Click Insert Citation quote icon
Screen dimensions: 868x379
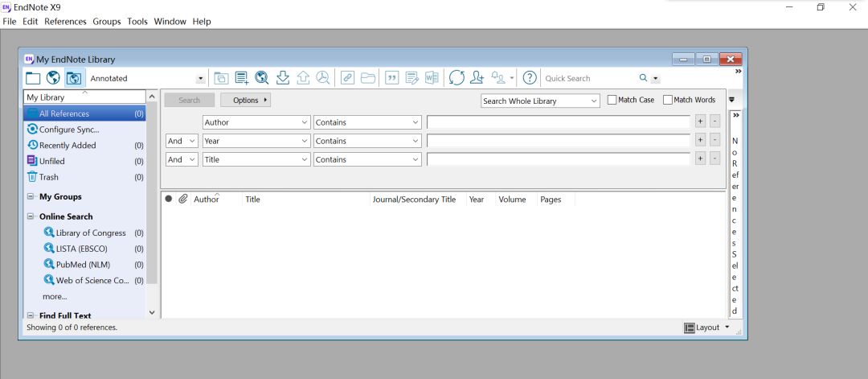click(x=392, y=78)
